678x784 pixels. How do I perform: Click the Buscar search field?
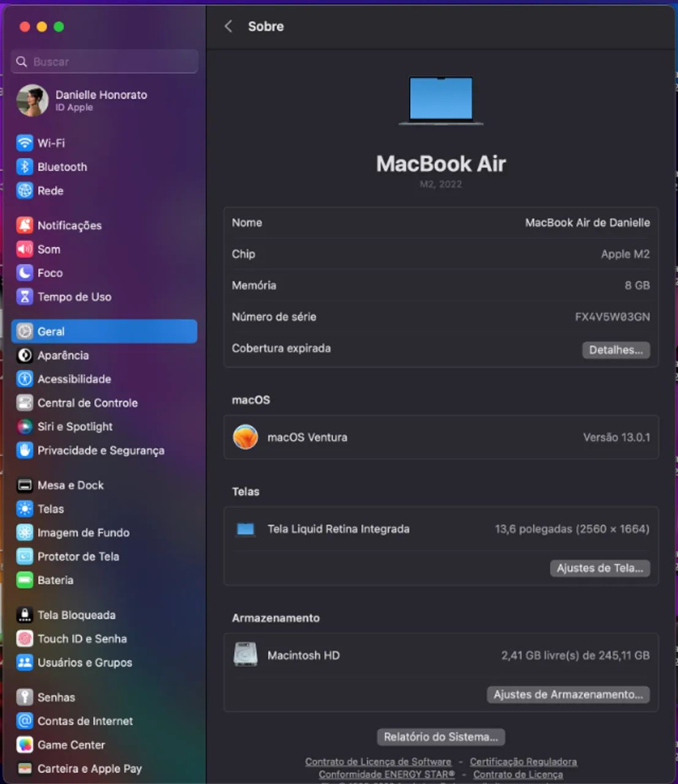pos(104,62)
